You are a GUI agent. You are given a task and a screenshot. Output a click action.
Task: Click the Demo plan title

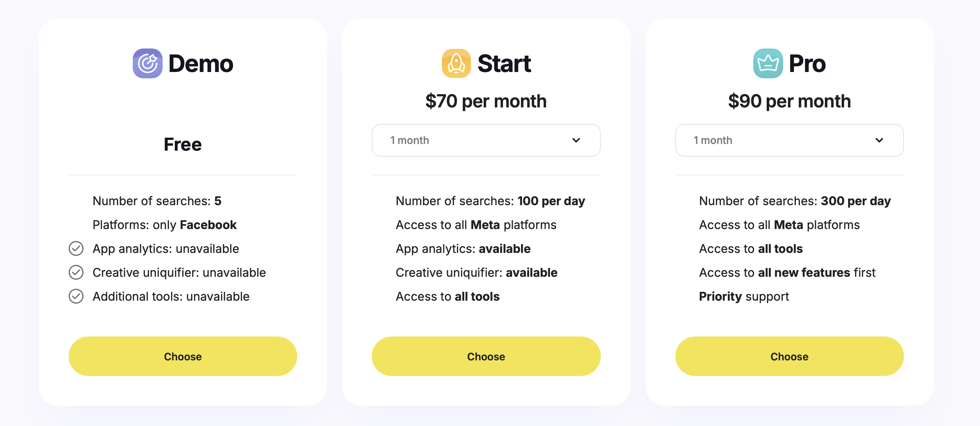[x=201, y=63]
